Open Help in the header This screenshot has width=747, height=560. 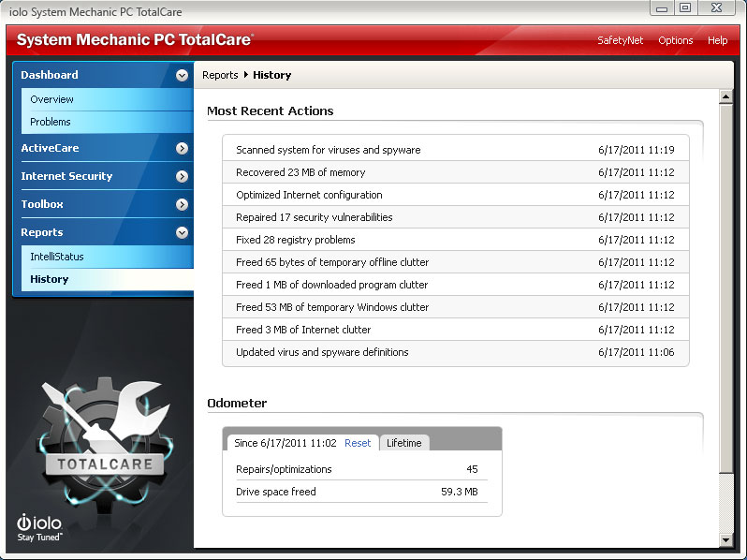point(717,40)
